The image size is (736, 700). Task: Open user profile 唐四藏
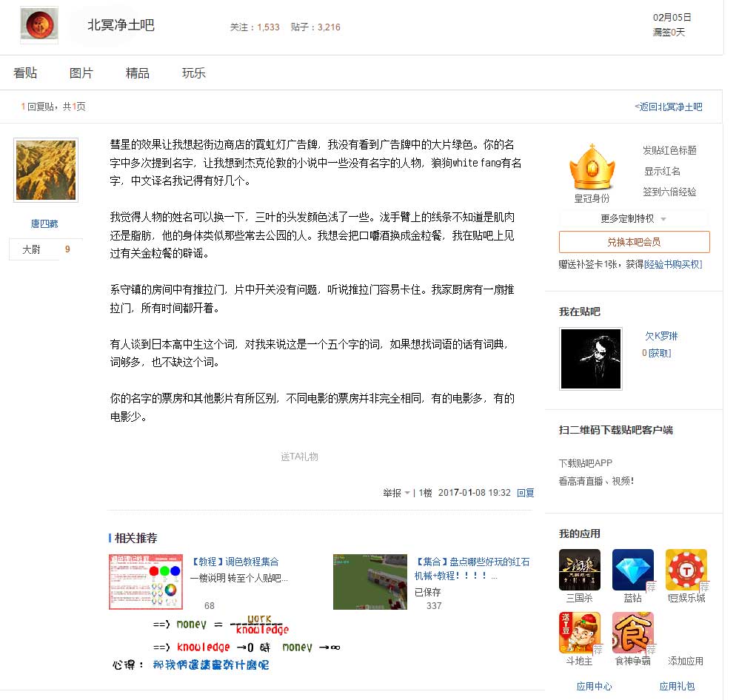[x=44, y=223]
